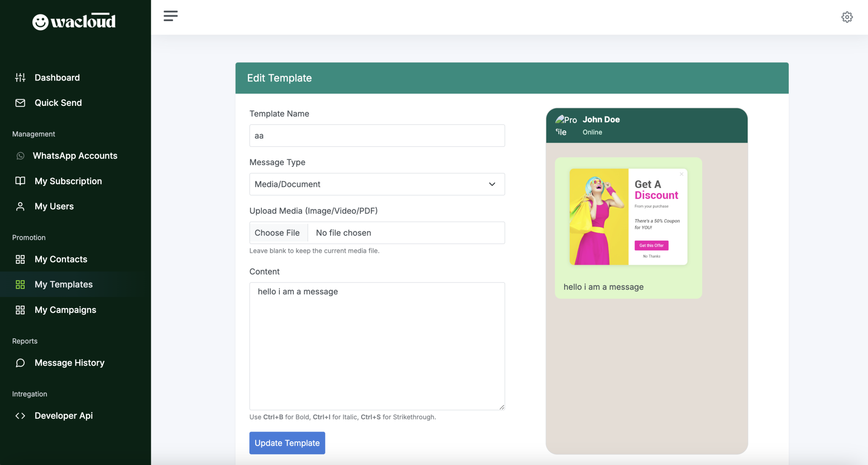Click the Quick Send envelope icon

pyautogui.click(x=20, y=103)
